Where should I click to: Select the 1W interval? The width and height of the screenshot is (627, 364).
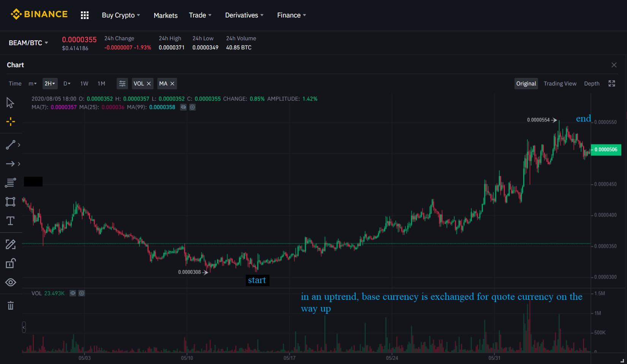point(84,84)
